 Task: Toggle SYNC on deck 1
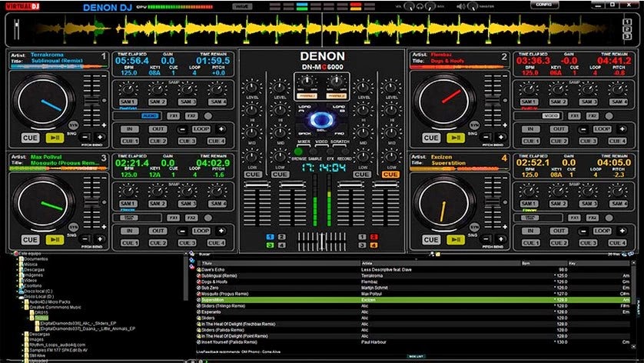tap(74, 125)
